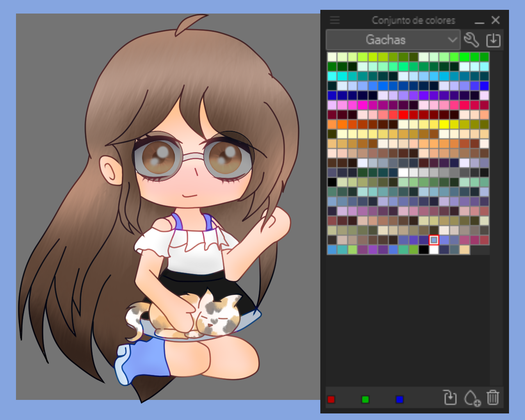This screenshot has height=420, width=525.
Task: Click the blue square in the bottom bar
Action: point(399,399)
